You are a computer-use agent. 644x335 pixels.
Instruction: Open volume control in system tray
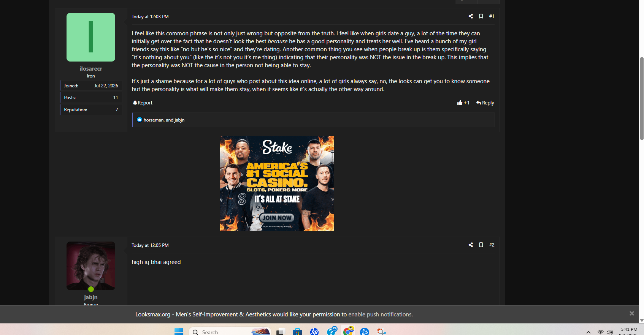[610, 332]
